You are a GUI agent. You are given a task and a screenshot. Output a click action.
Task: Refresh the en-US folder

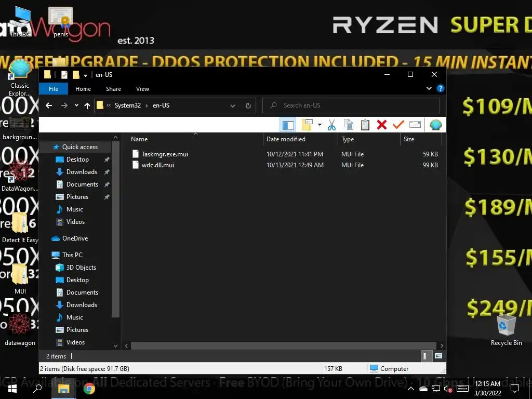(x=248, y=106)
